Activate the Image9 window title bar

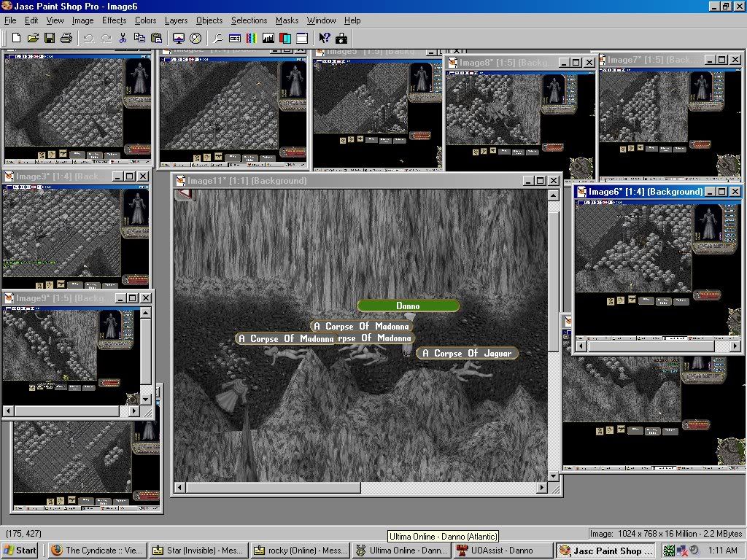[x=78, y=298]
